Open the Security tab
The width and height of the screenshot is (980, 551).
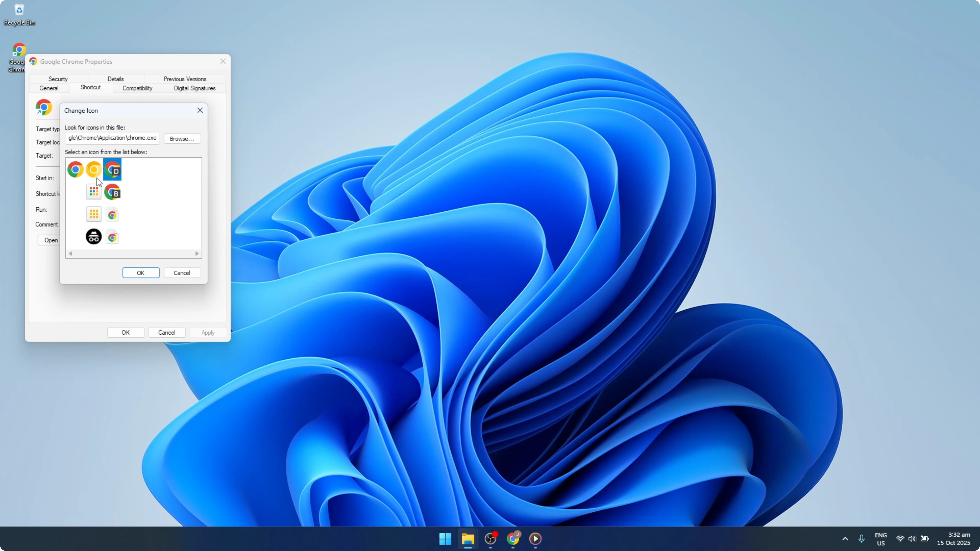point(58,79)
